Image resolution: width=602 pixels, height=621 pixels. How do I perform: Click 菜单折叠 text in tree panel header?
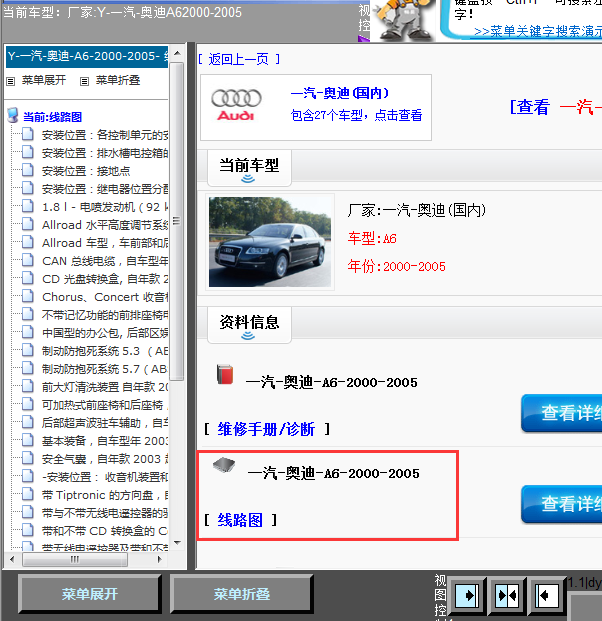[x=118, y=80]
